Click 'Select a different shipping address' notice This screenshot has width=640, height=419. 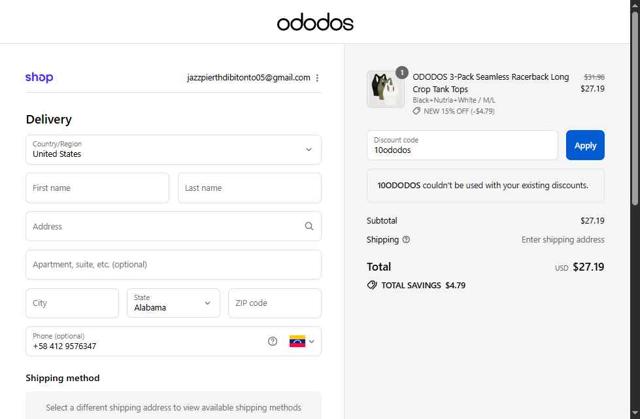tap(173, 408)
